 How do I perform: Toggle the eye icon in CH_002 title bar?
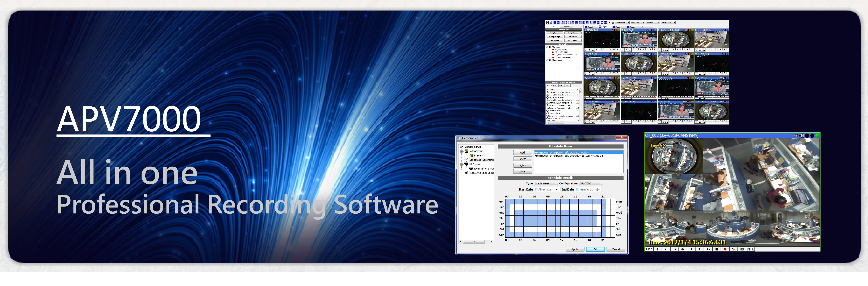click(x=796, y=136)
